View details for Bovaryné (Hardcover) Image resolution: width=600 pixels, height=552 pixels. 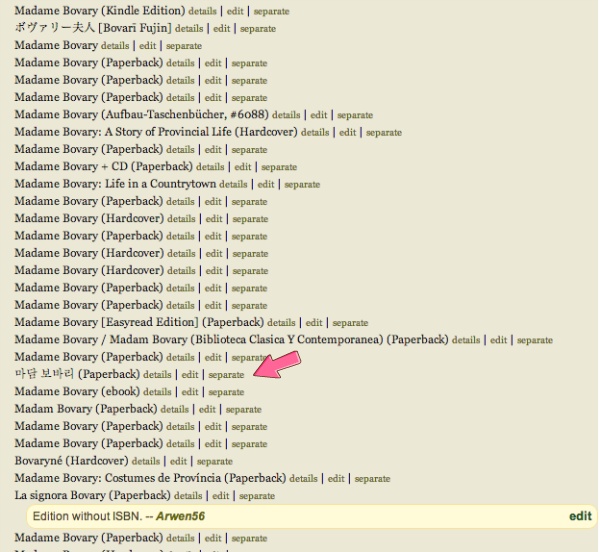(146, 461)
